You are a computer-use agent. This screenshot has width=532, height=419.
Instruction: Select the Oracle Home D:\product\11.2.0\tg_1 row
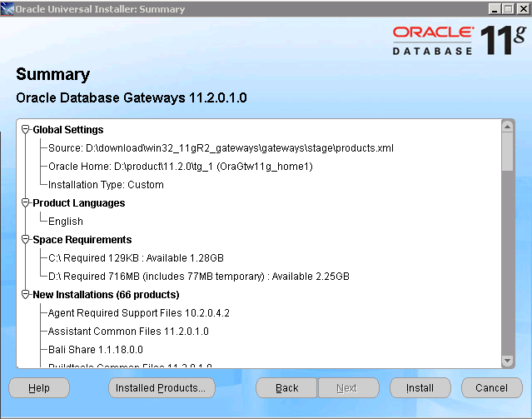[181, 167]
